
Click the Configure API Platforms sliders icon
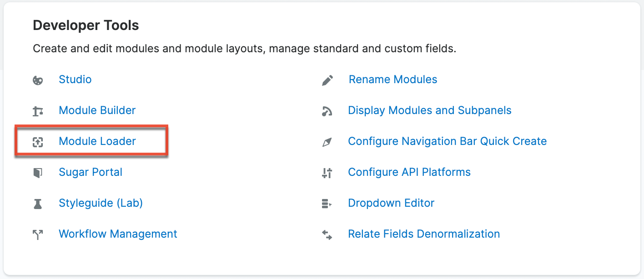point(327,173)
